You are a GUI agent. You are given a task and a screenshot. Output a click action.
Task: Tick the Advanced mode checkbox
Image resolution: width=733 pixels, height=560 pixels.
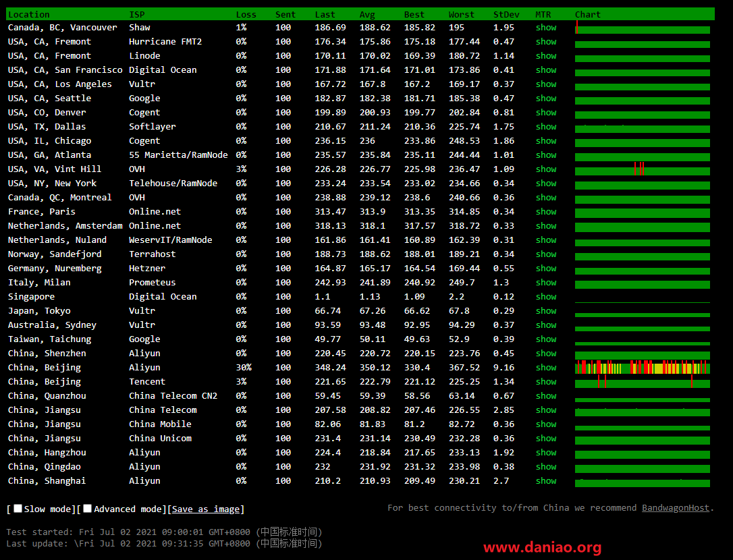(88, 509)
